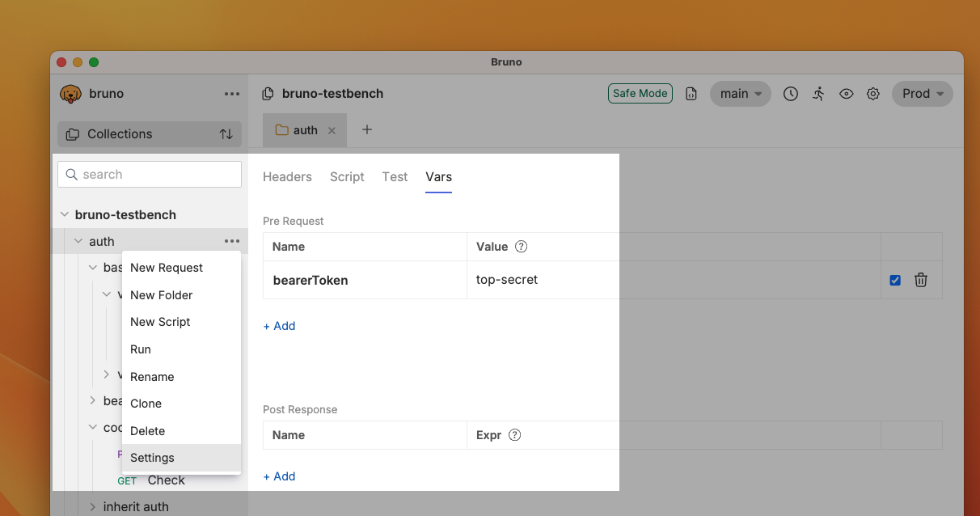Open the Expr column help icon
The image size is (980, 516).
515,434
